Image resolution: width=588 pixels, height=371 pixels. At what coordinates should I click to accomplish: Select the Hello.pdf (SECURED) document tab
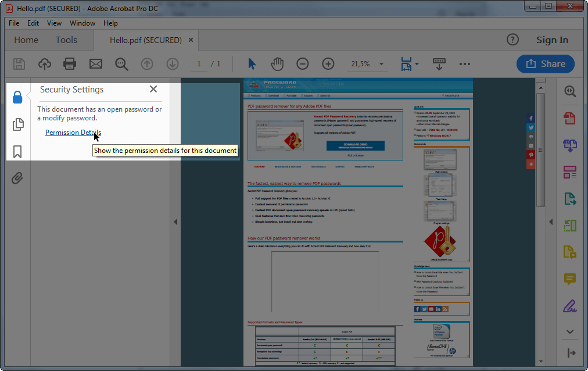145,40
